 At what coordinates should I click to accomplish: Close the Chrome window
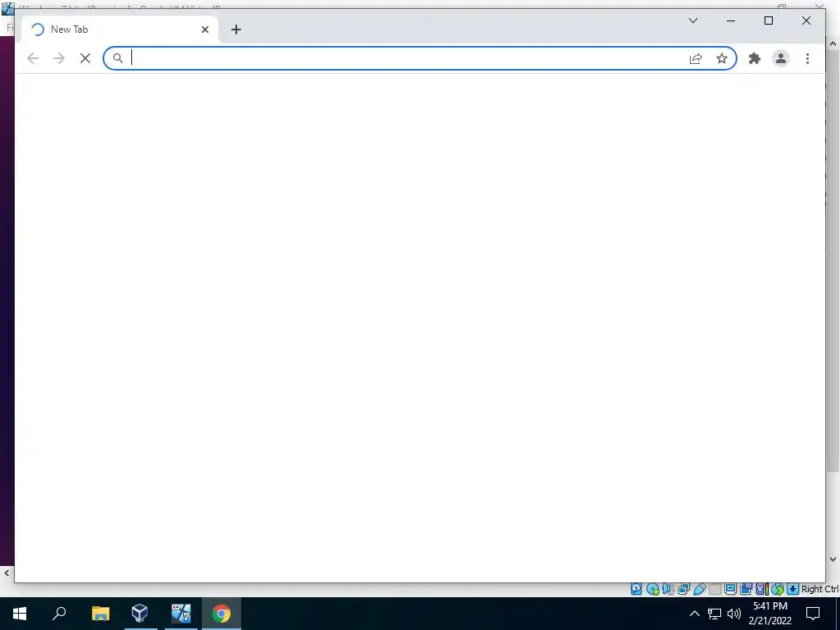pos(806,21)
